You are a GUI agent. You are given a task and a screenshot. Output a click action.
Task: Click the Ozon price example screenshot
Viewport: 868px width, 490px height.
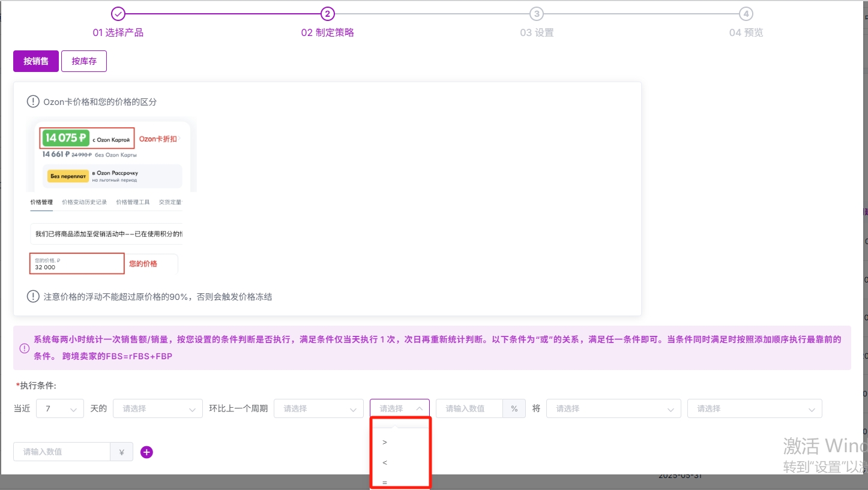(x=112, y=196)
